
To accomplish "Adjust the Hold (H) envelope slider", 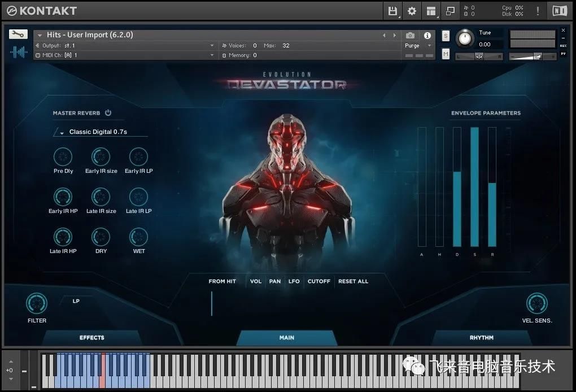I will coord(439,187).
